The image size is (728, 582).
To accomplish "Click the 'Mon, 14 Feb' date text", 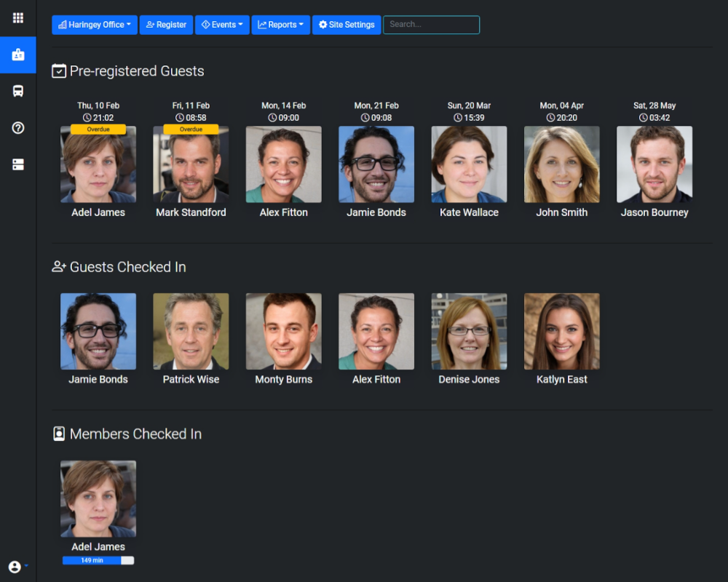I will click(284, 105).
